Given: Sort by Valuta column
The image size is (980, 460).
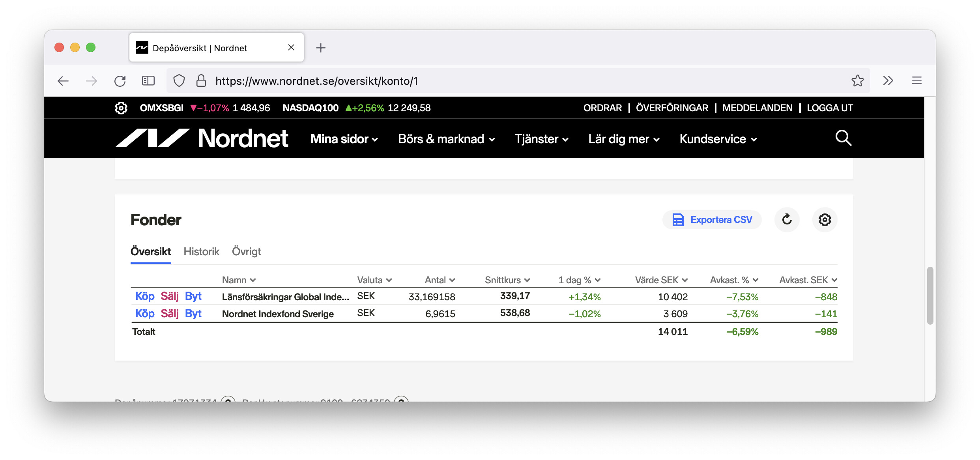Looking at the screenshot, I should point(374,280).
